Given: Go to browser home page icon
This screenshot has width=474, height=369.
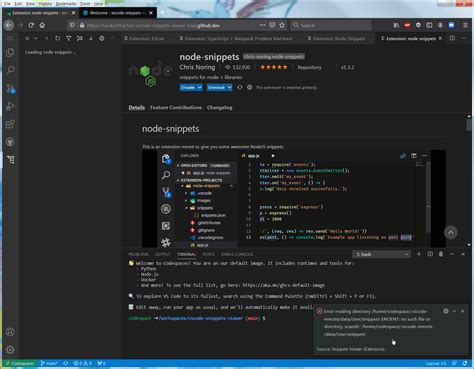Looking at the screenshot, I should point(42,25).
